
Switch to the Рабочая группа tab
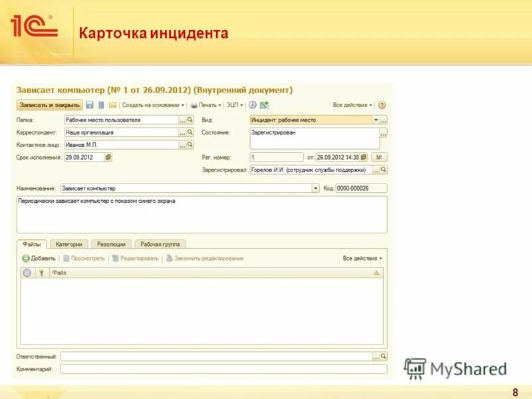pyautogui.click(x=160, y=244)
